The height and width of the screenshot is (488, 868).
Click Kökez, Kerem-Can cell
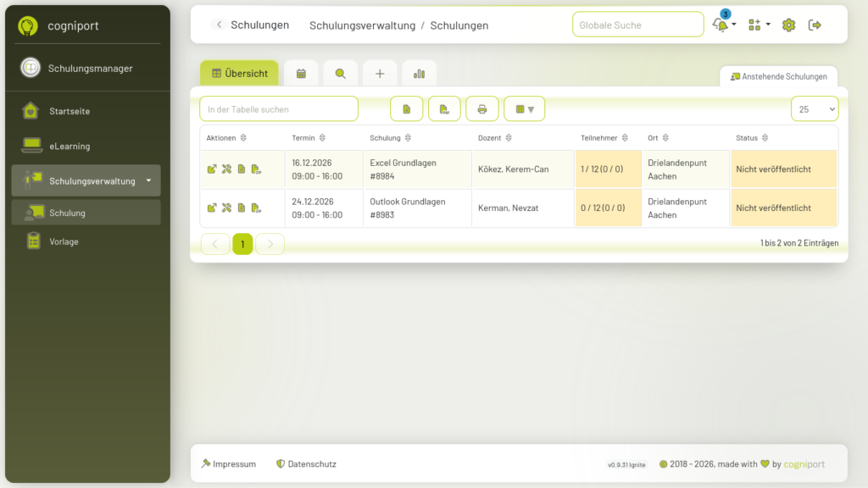pos(522,169)
